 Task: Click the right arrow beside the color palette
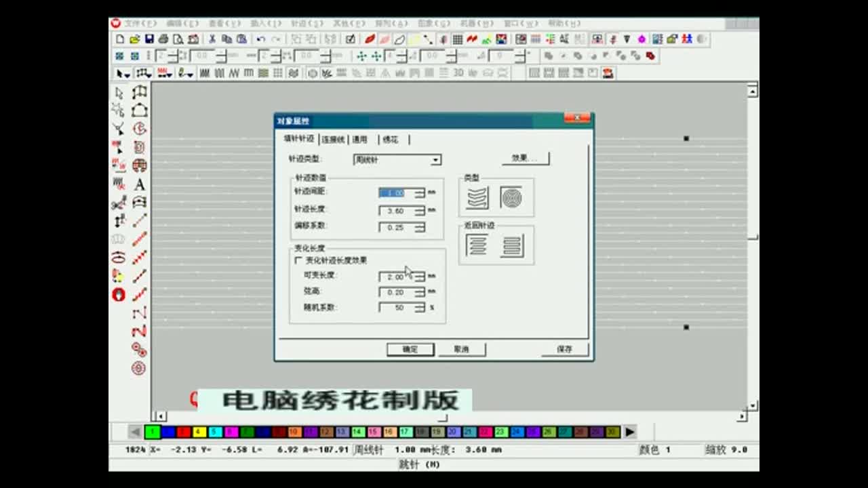[630, 432]
